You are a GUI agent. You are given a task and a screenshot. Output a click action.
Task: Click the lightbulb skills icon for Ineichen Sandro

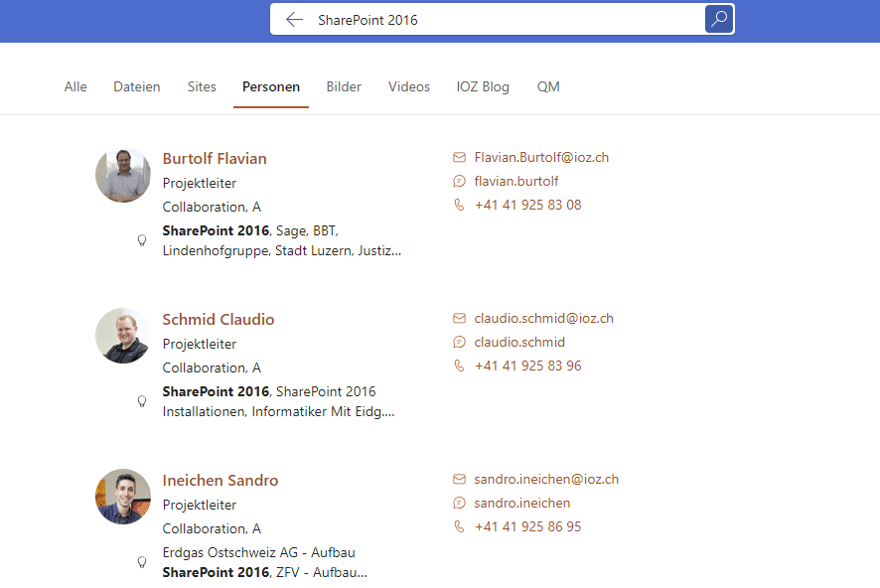142,562
